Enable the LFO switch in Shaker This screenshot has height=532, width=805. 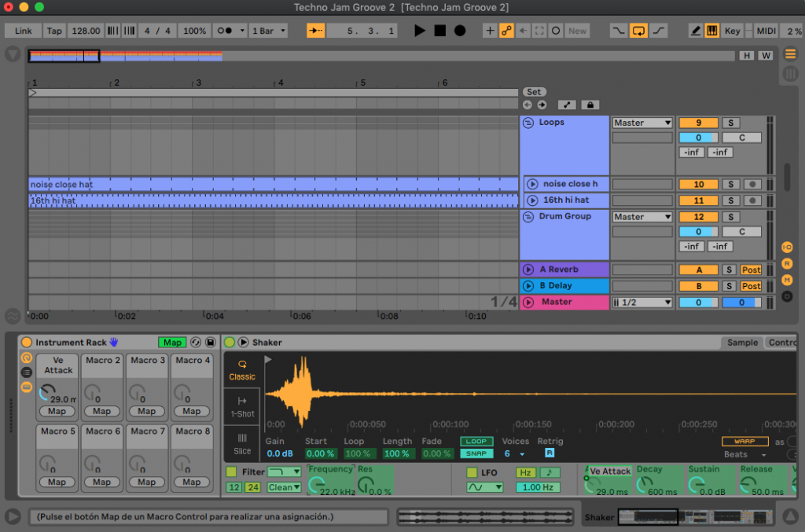[x=472, y=472]
